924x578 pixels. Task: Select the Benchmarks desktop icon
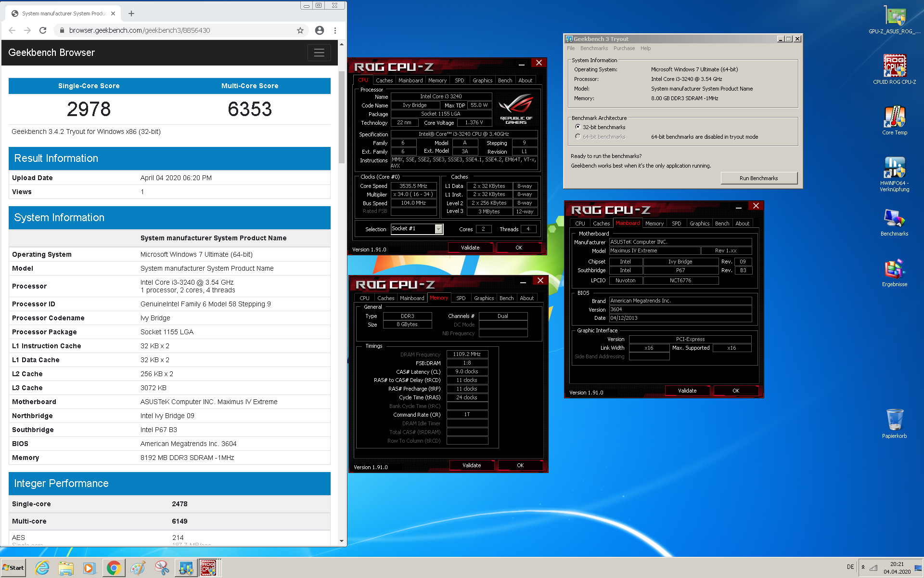894,223
